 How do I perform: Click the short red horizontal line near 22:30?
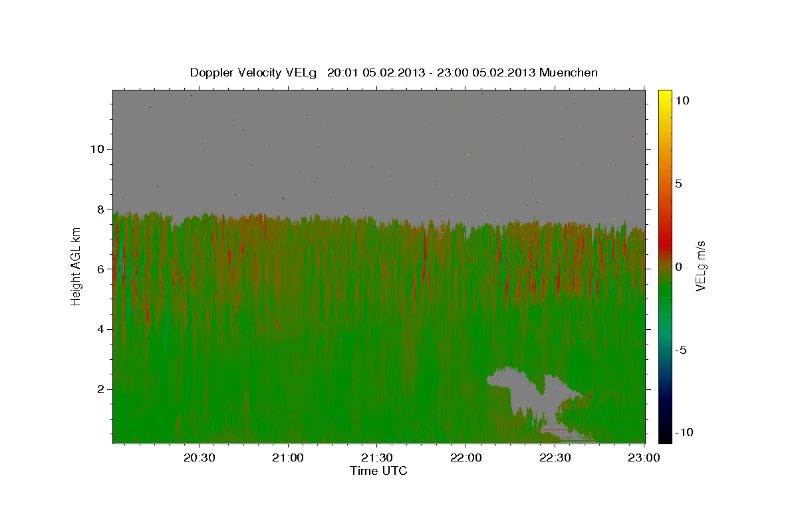(555, 430)
